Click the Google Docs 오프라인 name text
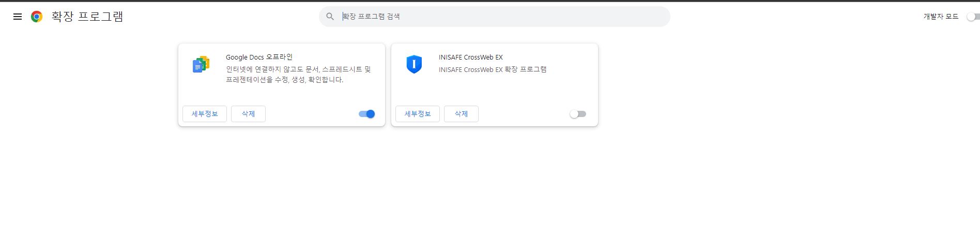 click(259, 57)
